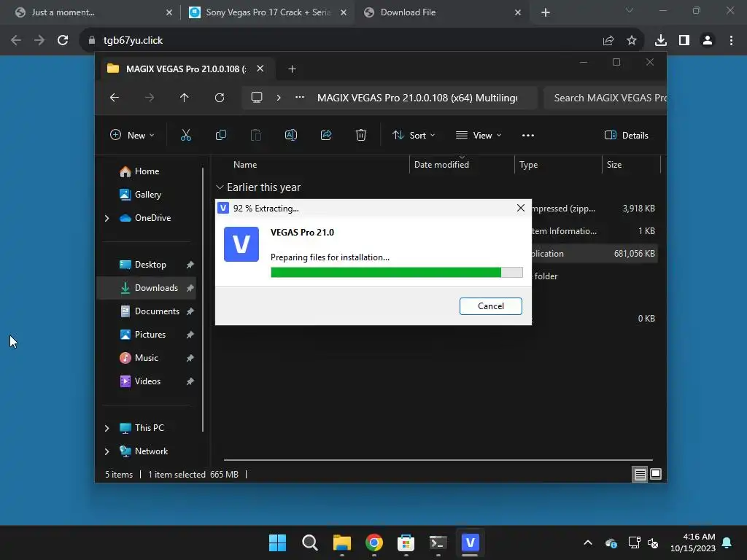Open Downloads in the sidebar
This screenshot has width=747, height=560.
(156, 287)
